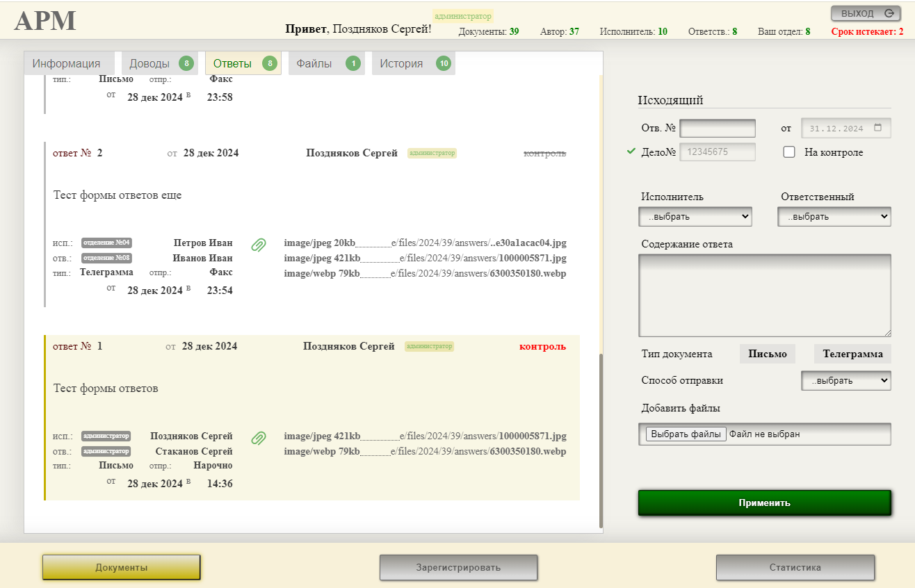The width and height of the screenshot is (915, 588).
Task: Click the APM logo
Action: [x=44, y=21]
